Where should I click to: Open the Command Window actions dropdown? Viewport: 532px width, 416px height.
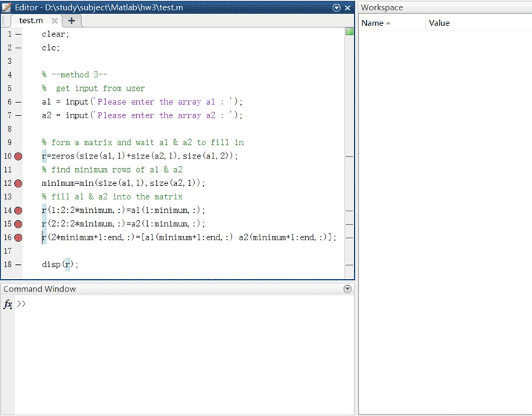347,289
